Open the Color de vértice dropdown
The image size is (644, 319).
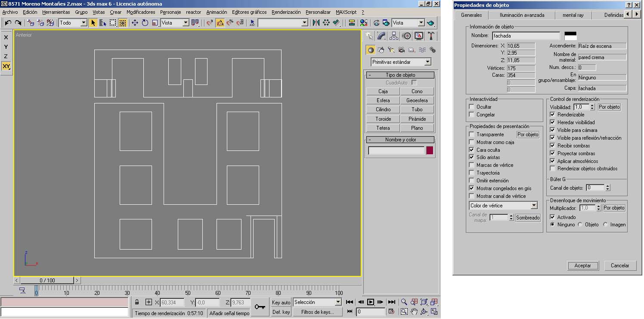(x=503, y=206)
